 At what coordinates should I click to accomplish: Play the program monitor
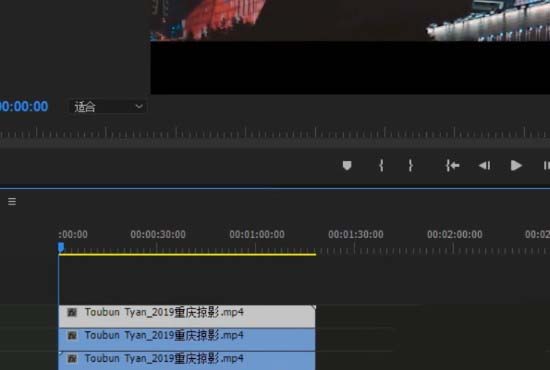[x=516, y=166]
